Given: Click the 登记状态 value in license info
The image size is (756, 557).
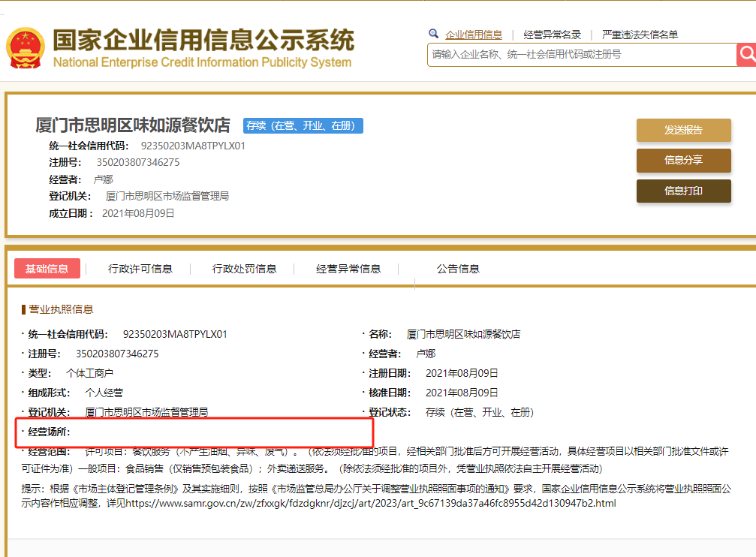Looking at the screenshot, I should (480, 412).
